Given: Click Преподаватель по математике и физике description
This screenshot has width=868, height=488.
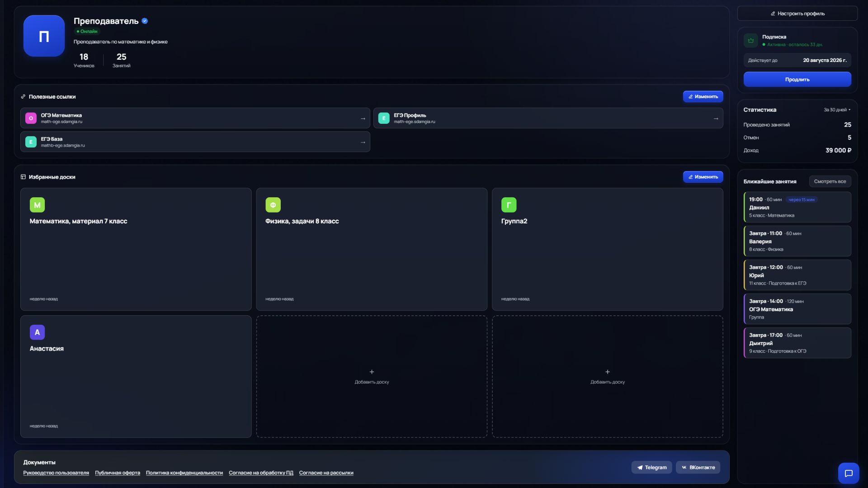Looking at the screenshot, I should [121, 42].
